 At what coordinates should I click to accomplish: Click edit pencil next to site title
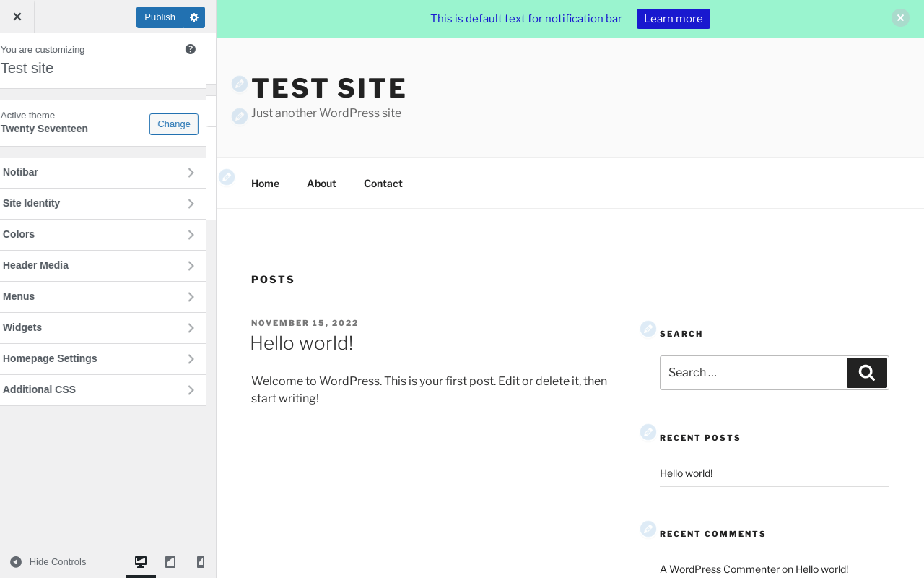pos(240,84)
